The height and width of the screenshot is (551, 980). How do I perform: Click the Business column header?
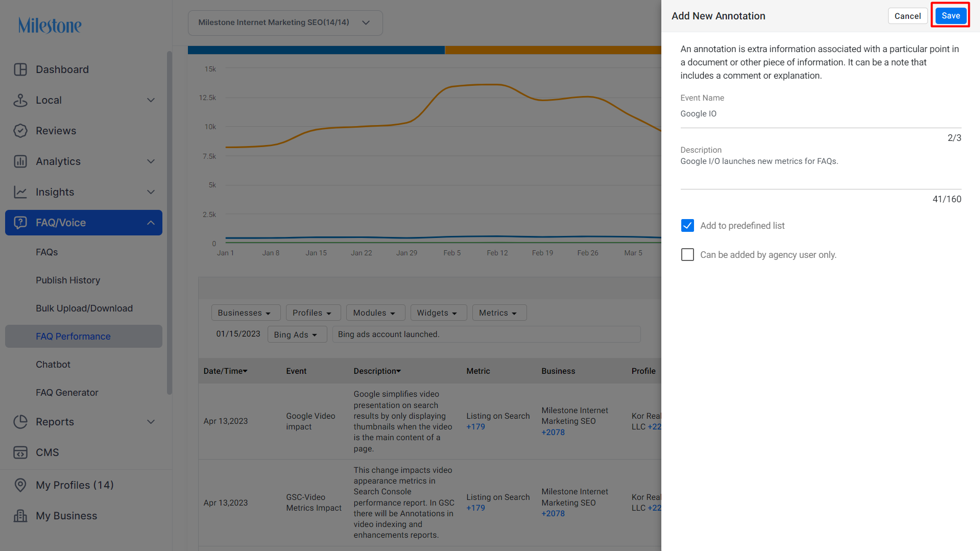coord(558,371)
